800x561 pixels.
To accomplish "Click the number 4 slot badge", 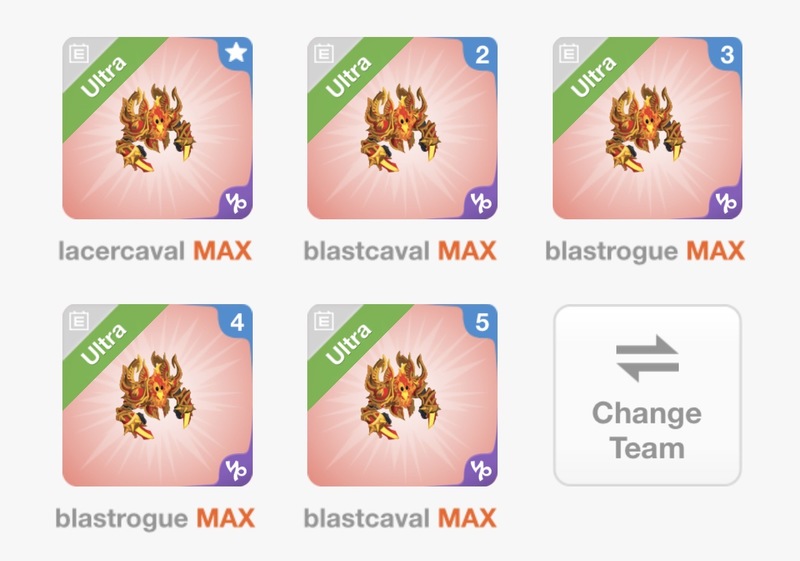I will click(x=237, y=322).
